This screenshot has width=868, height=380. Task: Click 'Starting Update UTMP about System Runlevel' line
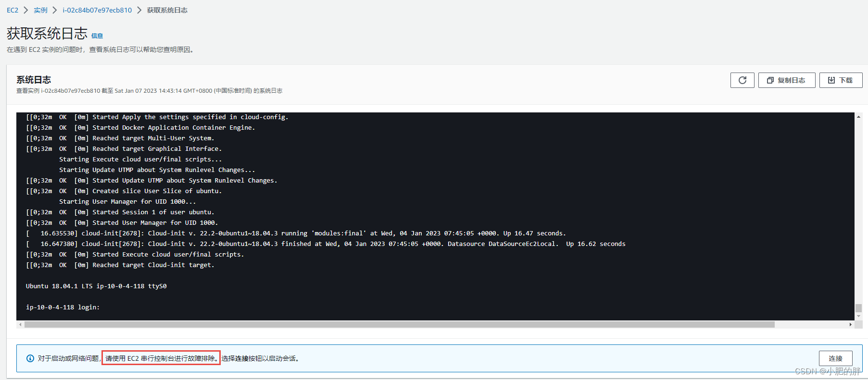[157, 170]
